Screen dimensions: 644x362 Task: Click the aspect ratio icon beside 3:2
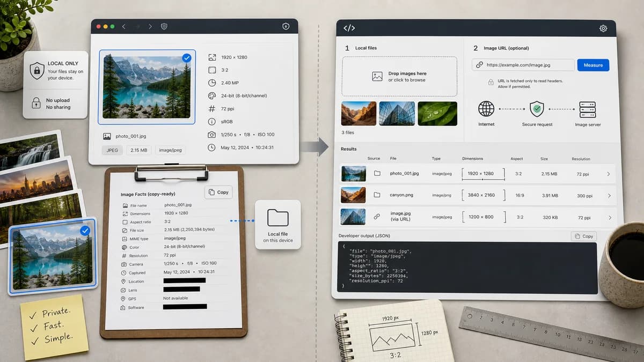coord(211,70)
